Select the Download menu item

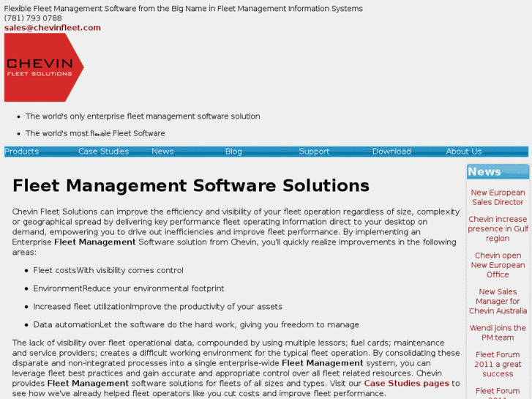pos(391,152)
